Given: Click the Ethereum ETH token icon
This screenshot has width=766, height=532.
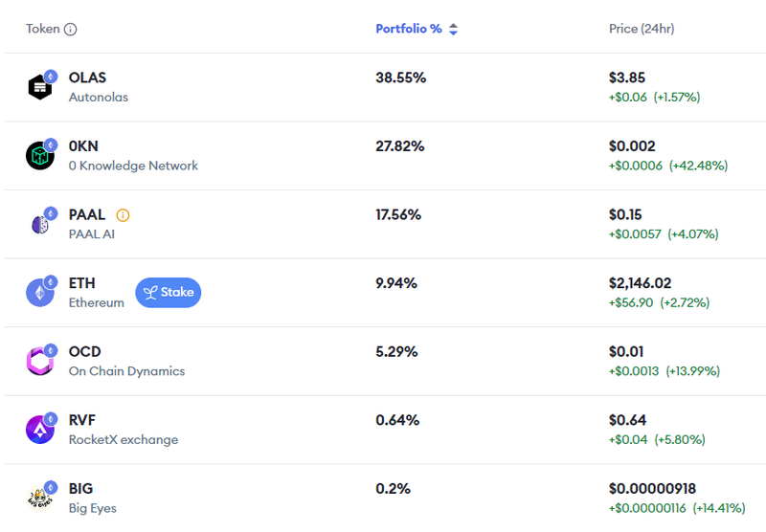Looking at the screenshot, I should [40, 293].
